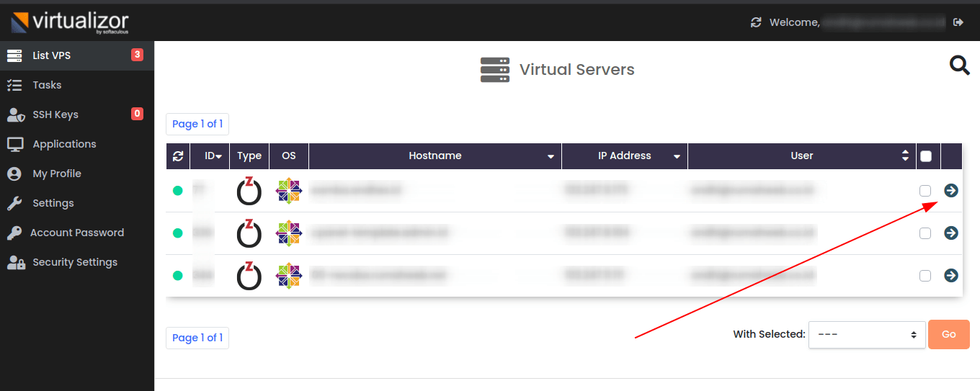Click the refresh icon beside Welcome
The width and height of the screenshot is (980, 391).
coord(756,22)
